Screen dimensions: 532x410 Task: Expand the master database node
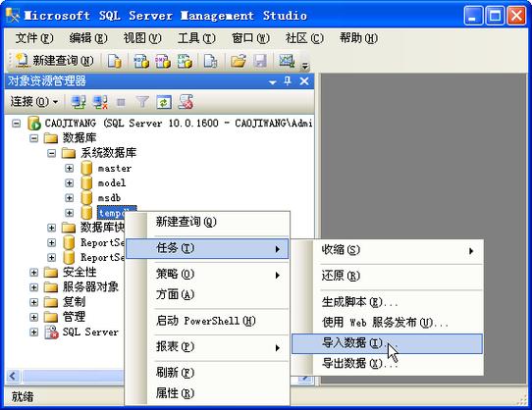coord(70,168)
